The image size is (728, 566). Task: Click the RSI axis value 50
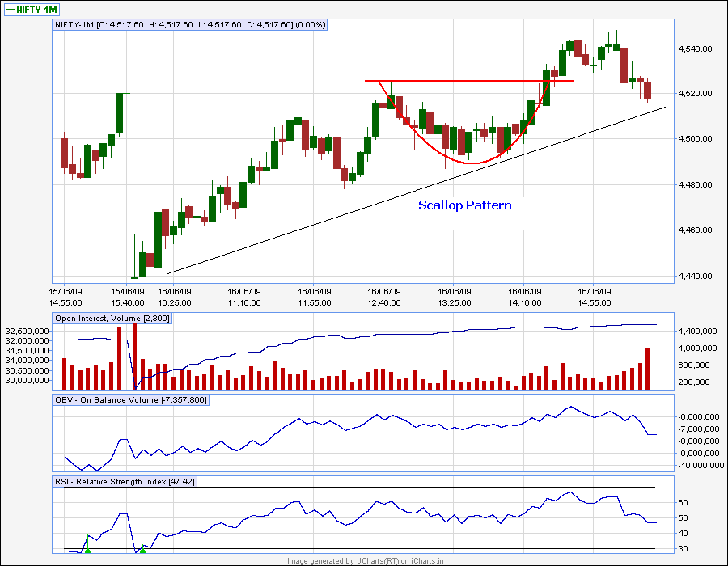point(683,517)
